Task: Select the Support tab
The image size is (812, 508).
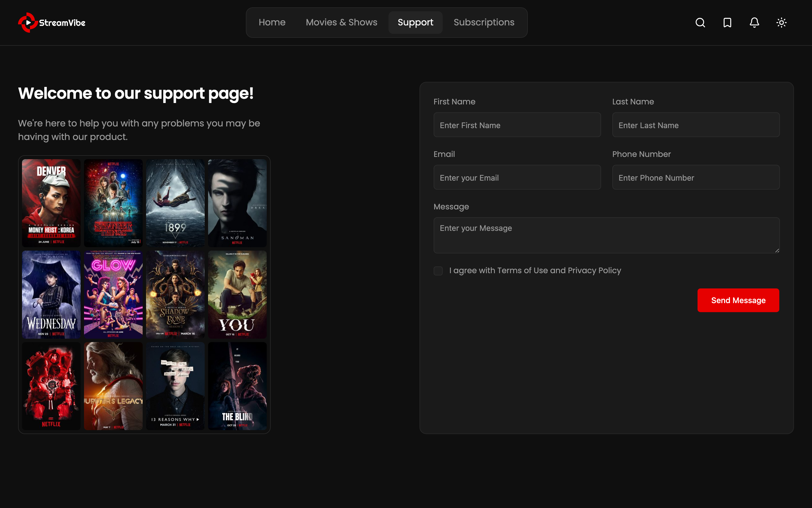Action: tap(415, 22)
